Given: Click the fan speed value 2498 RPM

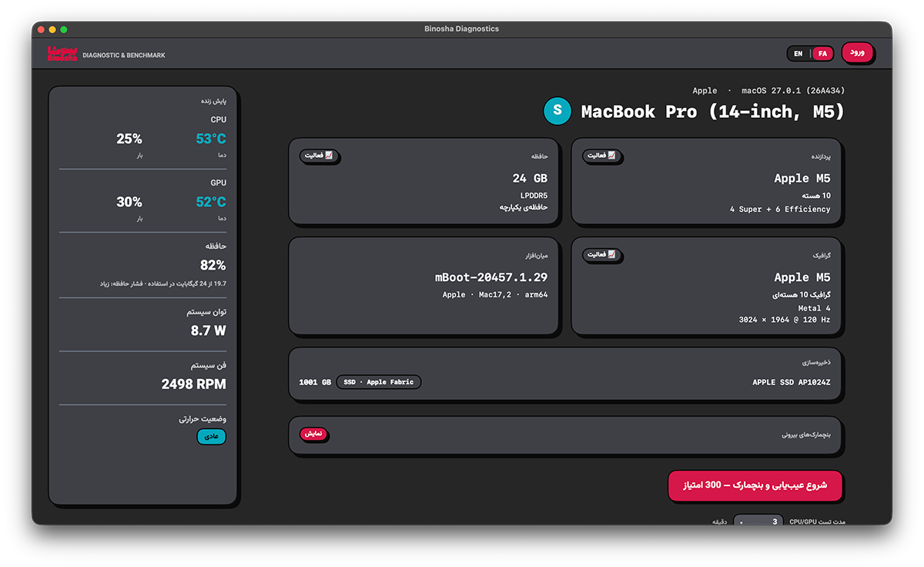Looking at the screenshot, I should pos(194,384).
